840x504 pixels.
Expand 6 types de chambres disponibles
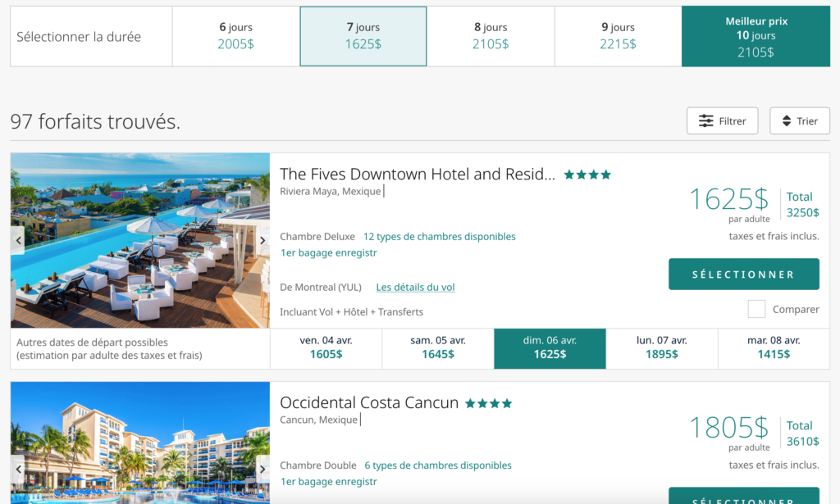tap(437, 465)
